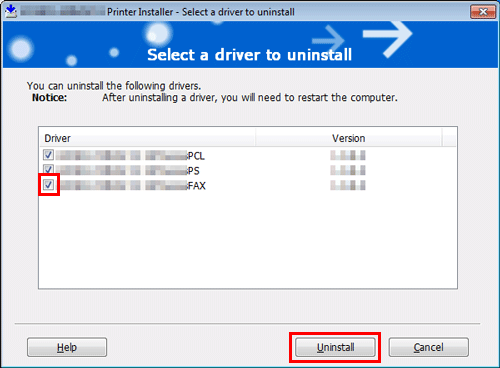Select the PS driver row name

128,170
